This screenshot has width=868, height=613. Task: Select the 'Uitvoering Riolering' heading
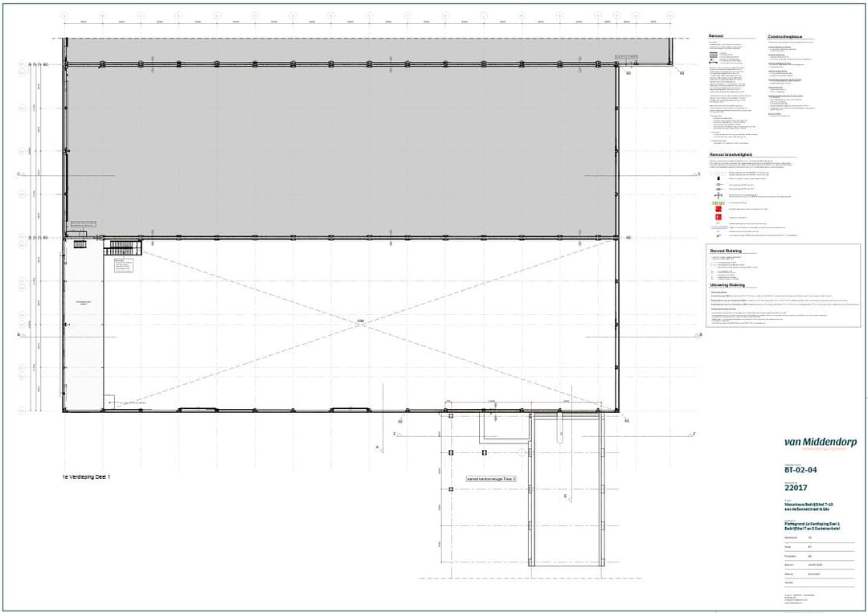coord(727,285)
